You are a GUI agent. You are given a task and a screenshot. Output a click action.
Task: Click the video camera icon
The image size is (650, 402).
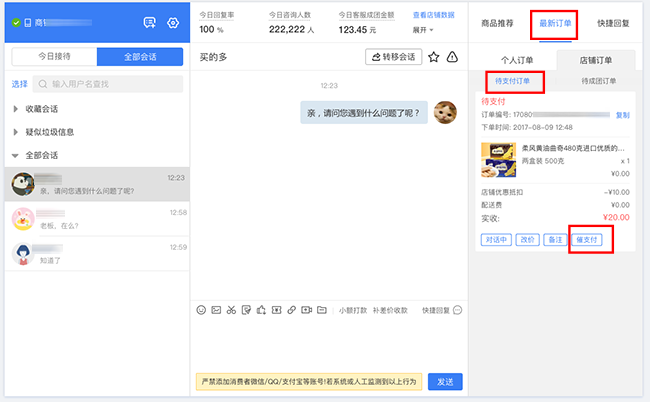[x=306, y=310]
